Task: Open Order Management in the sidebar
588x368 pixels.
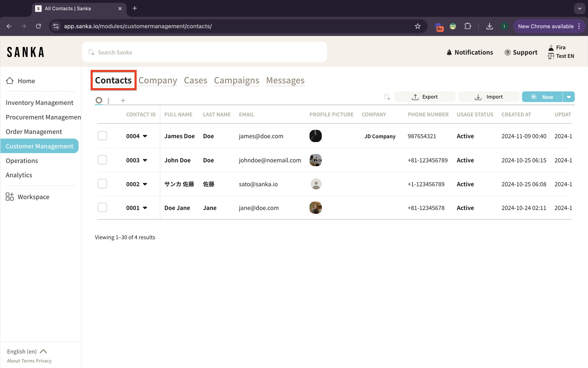Action: [x=34, y=132]
